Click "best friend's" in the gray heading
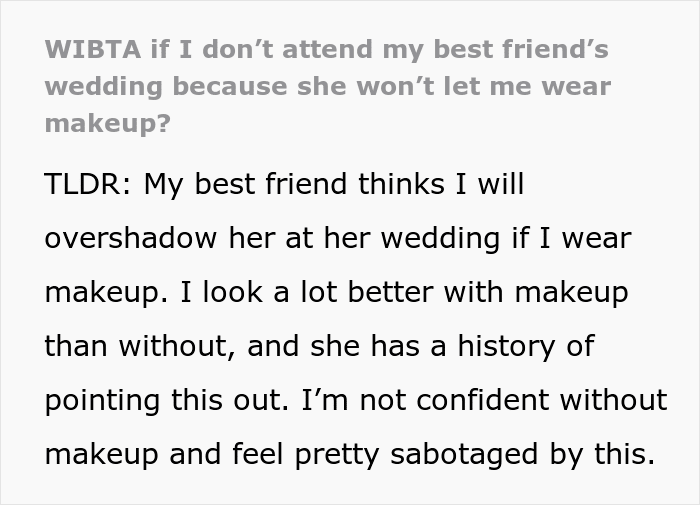 click(x=521, y=49)
